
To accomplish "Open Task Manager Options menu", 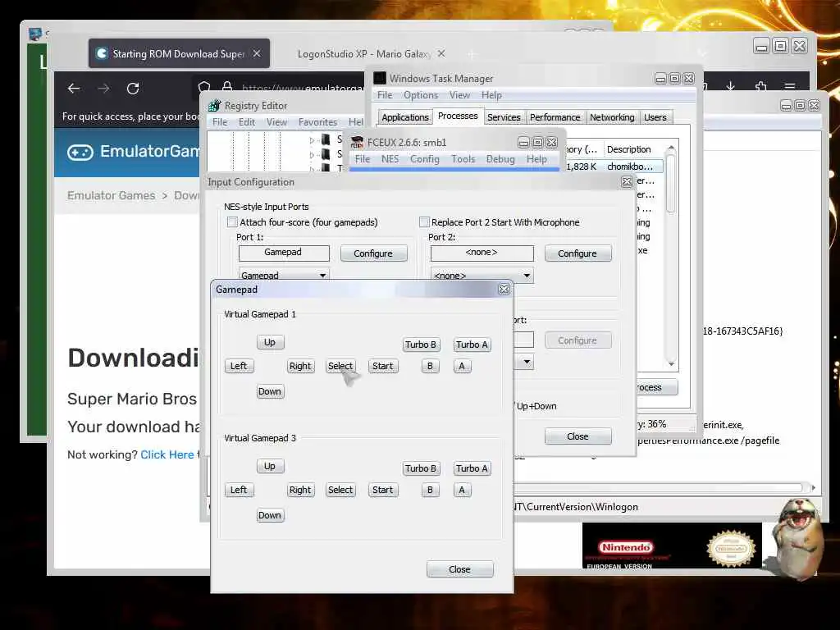I will [x=421, y=95].
